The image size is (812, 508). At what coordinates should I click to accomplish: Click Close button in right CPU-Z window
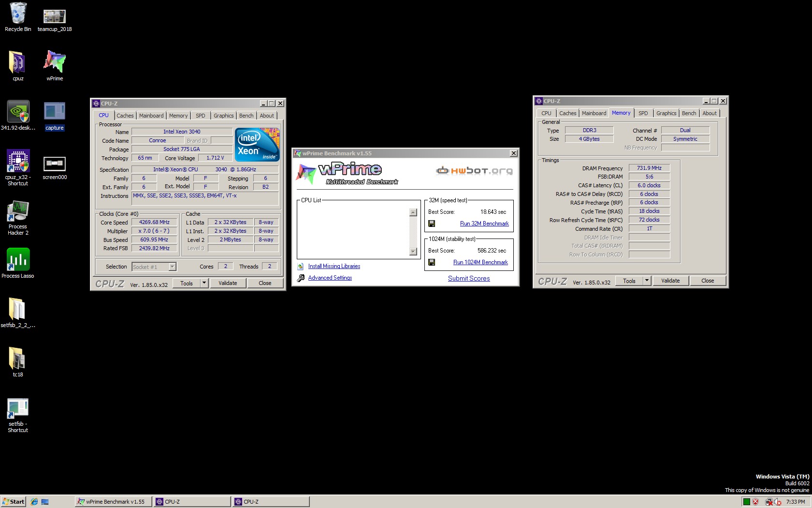[708, 281]
